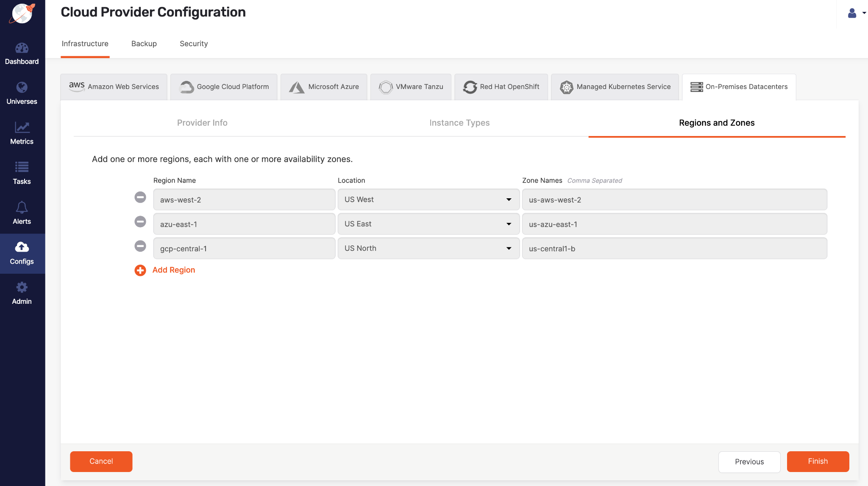Switch to the Instance Types tab
This screenshot has height=486, width=868.
point(459,122)
